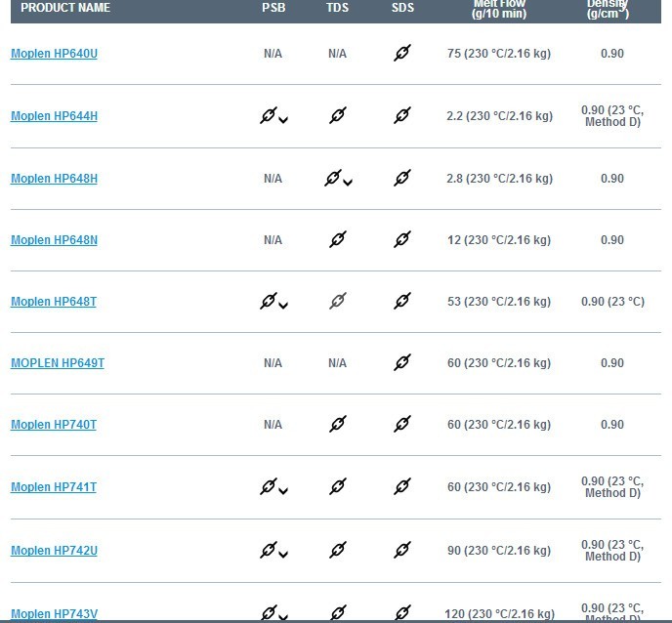Viewport: 672px width, 623px height.
Task: Open the TDS link icon for Moplen HP740T
Action: click(x=338, y=424)
